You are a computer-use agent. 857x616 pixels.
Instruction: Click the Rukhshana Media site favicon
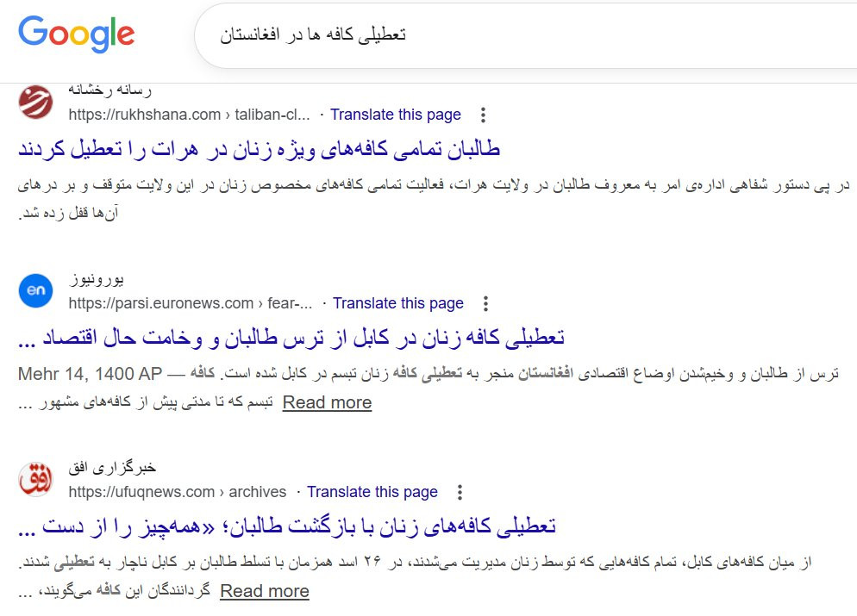(35, 102)
